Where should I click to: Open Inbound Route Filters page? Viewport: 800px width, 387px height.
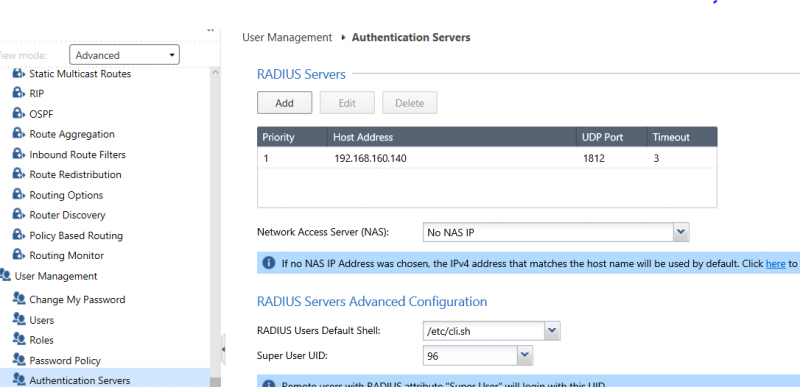click(77, 154)
